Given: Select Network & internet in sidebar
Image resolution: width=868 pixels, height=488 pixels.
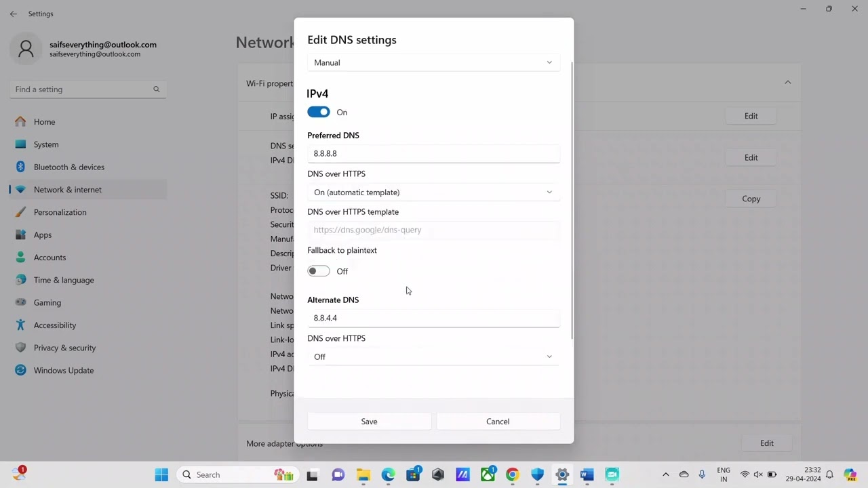Looking at the screenshot, I should point(88,190).
